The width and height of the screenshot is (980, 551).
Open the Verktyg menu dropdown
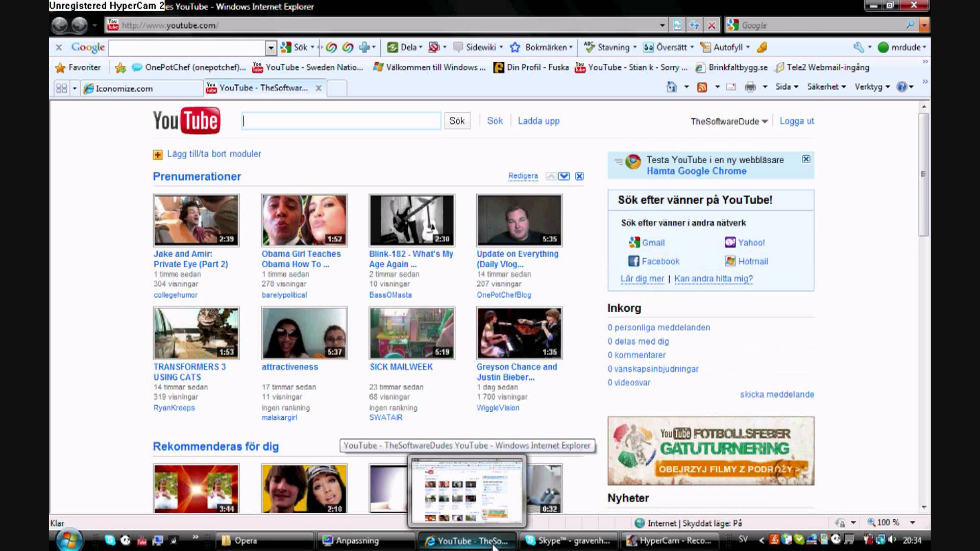pyautogui.click(x=872, y=87)
